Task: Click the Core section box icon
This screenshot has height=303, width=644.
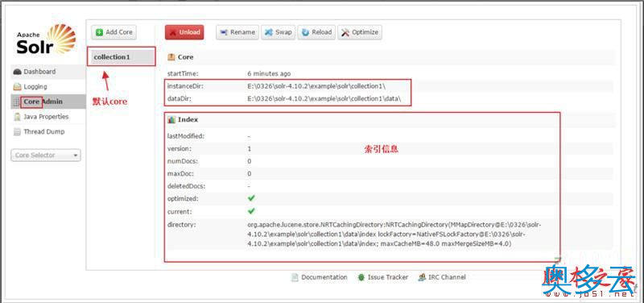Action: click(x=171, y=57)
